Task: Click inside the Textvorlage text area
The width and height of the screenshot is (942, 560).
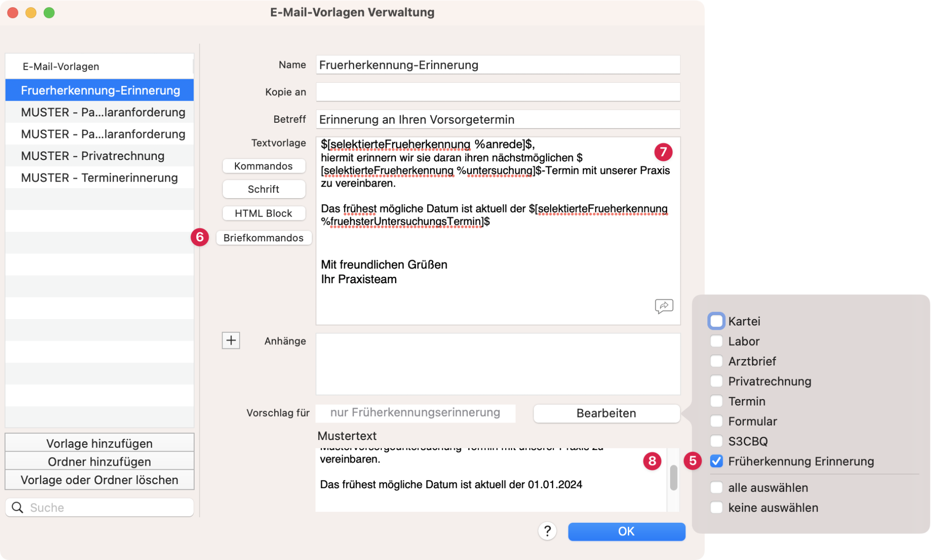Action: [x=498, y=231]
